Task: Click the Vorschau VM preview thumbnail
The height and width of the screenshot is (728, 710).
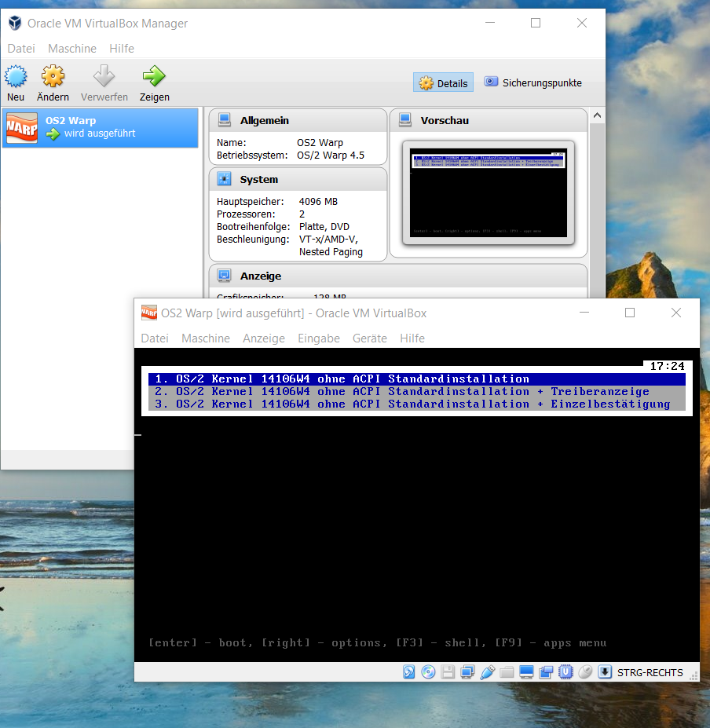Action: coord(488,193)
